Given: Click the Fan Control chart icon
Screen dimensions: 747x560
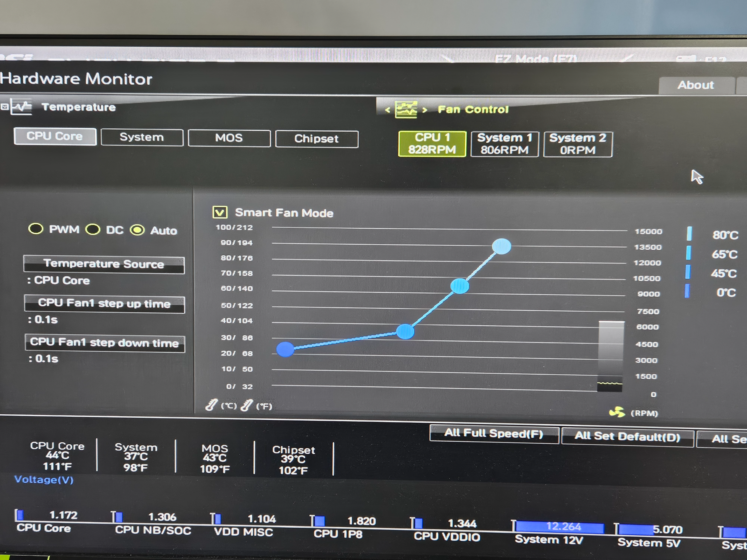Looking at the screenshot, I should point(406,109).
